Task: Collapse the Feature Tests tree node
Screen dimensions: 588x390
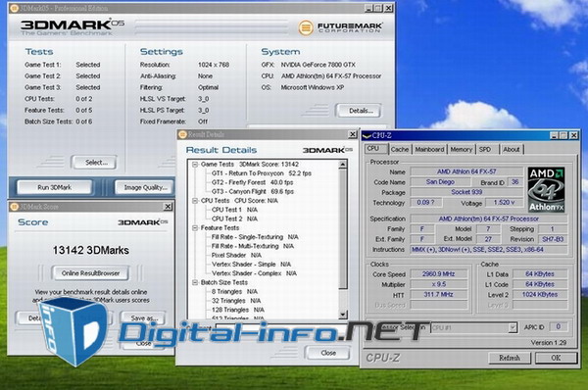Action: coord(195,228)
